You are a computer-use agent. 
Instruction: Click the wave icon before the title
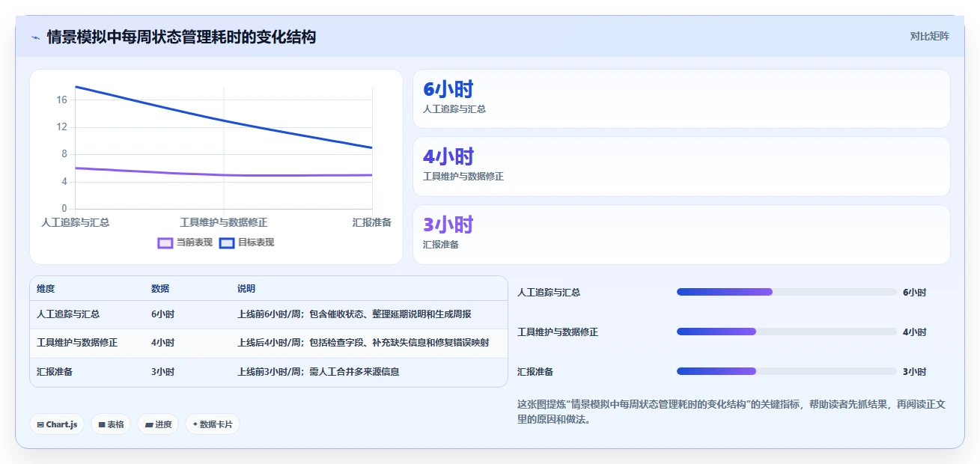pos(35,37)
